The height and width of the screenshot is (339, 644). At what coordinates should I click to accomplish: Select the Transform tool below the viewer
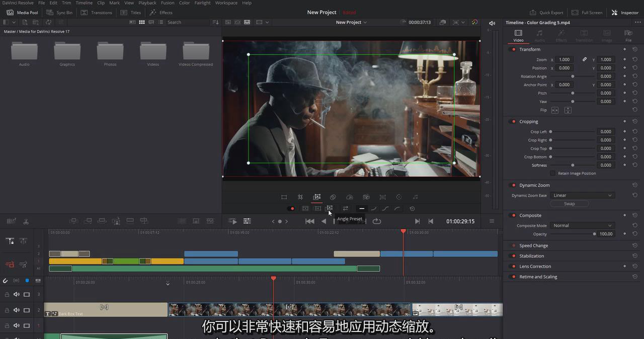(x=284, y=197)
